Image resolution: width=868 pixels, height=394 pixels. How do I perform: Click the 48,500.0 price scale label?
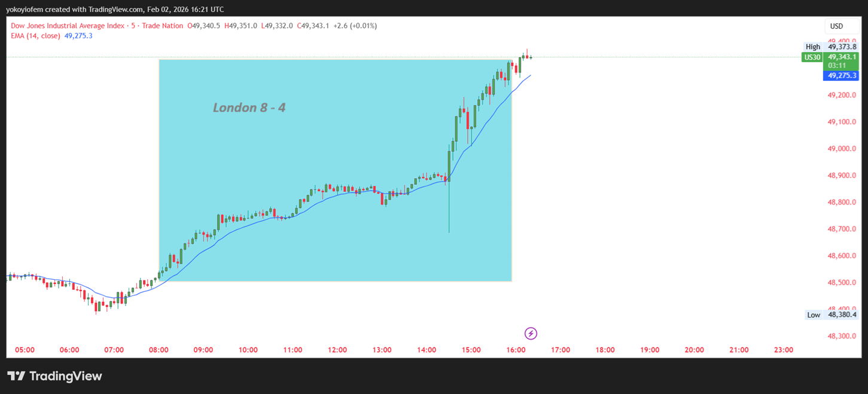click(x=841, y=283)
